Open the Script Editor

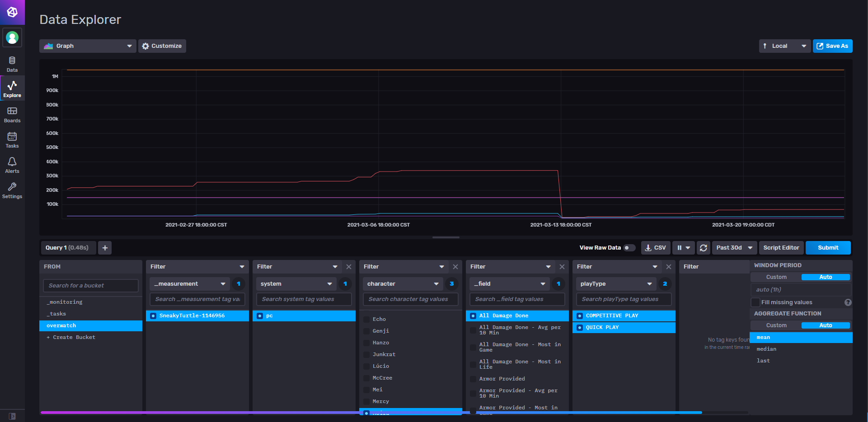[781, 248]
